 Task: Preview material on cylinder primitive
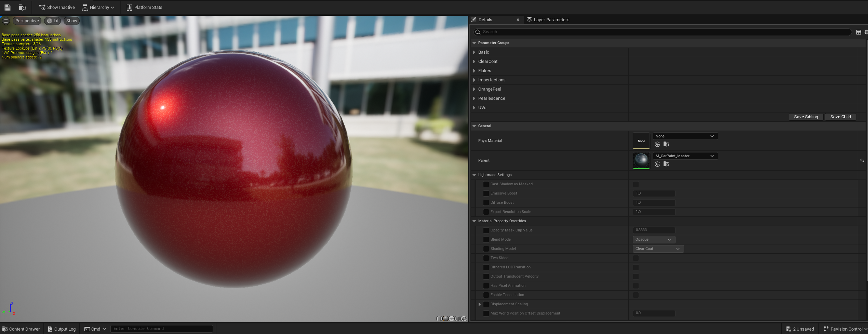point(439,319)
